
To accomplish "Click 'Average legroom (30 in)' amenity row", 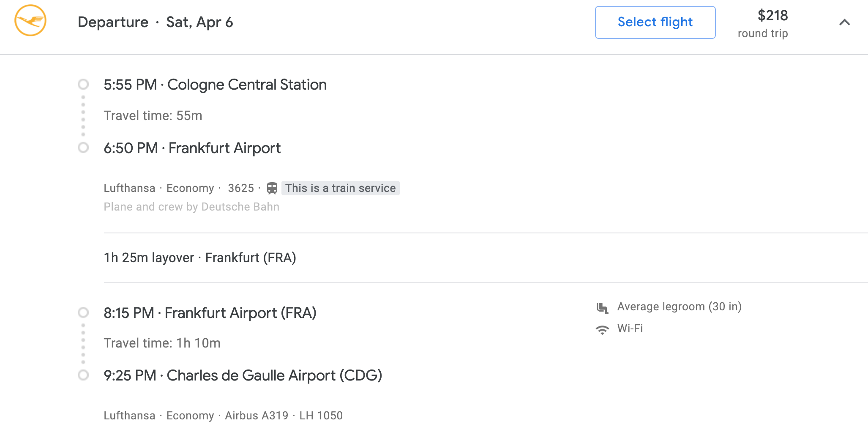I will [x=680, y=307].
